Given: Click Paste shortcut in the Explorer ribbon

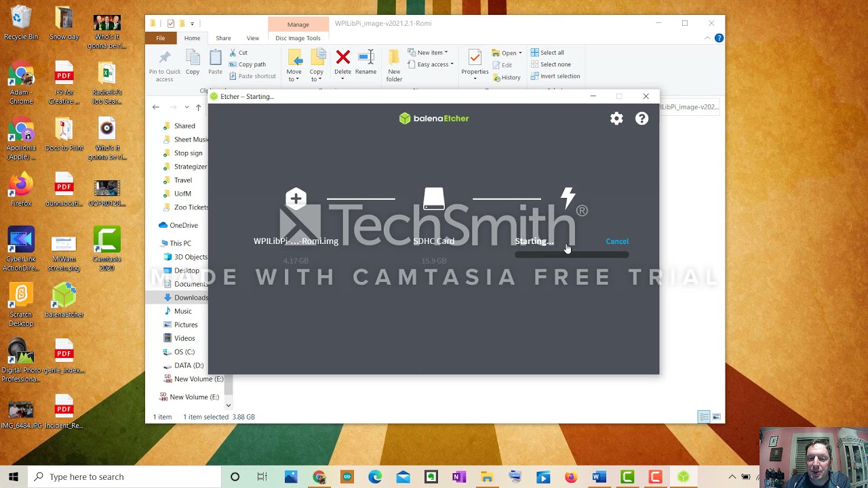Looking at the screenshot, I should point(252,76).
